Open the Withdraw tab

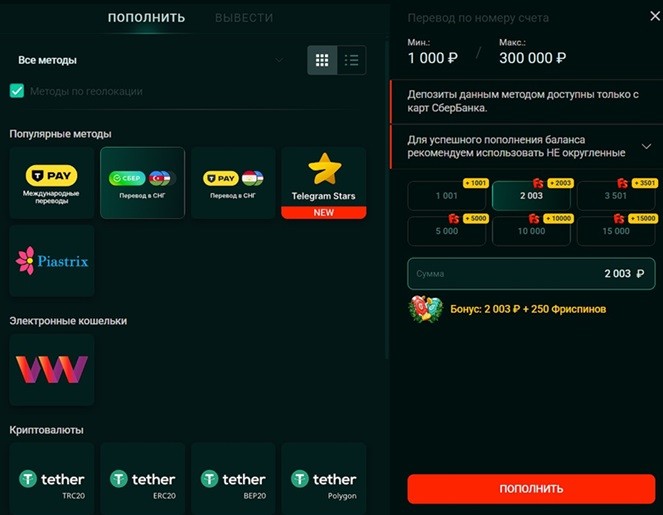(x=244, y=18)
